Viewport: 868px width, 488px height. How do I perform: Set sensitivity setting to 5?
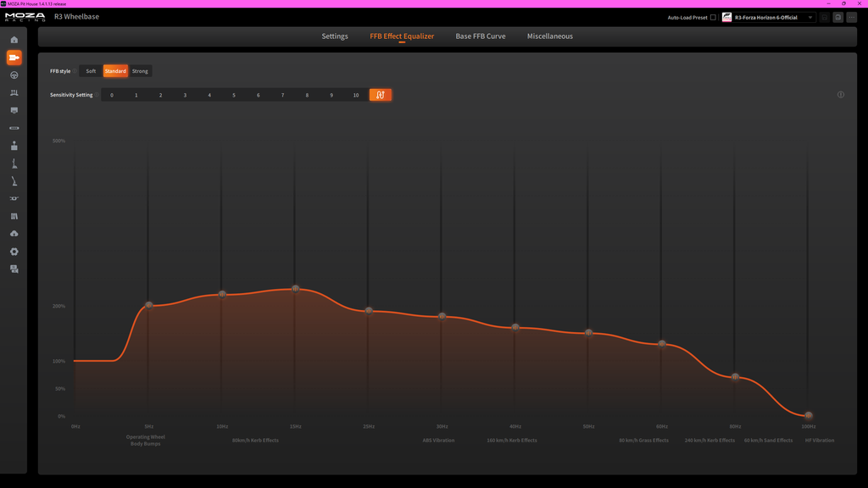tap(234, 95)
